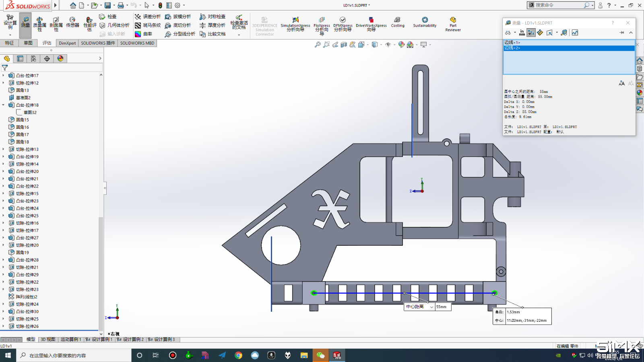Screen dimensions: 644x362
Task: Run the 检查 check tool
Action: point(108,16)
